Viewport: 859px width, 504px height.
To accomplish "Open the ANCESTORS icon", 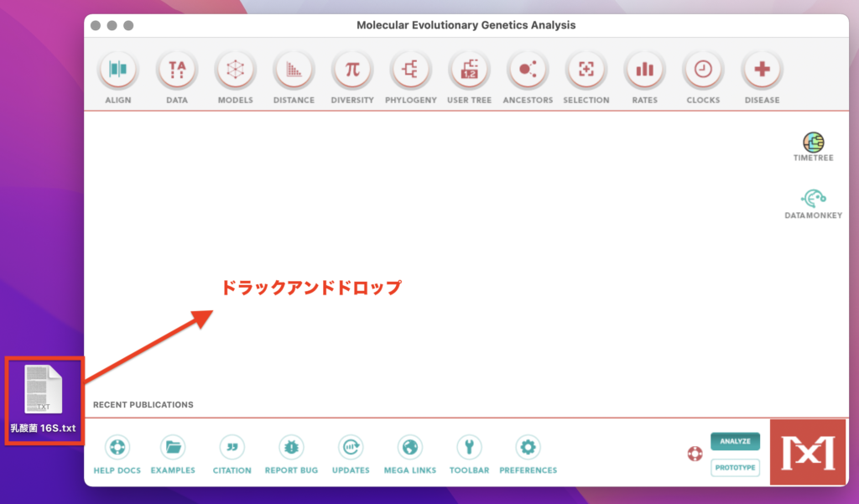I will tap(528, 70).
